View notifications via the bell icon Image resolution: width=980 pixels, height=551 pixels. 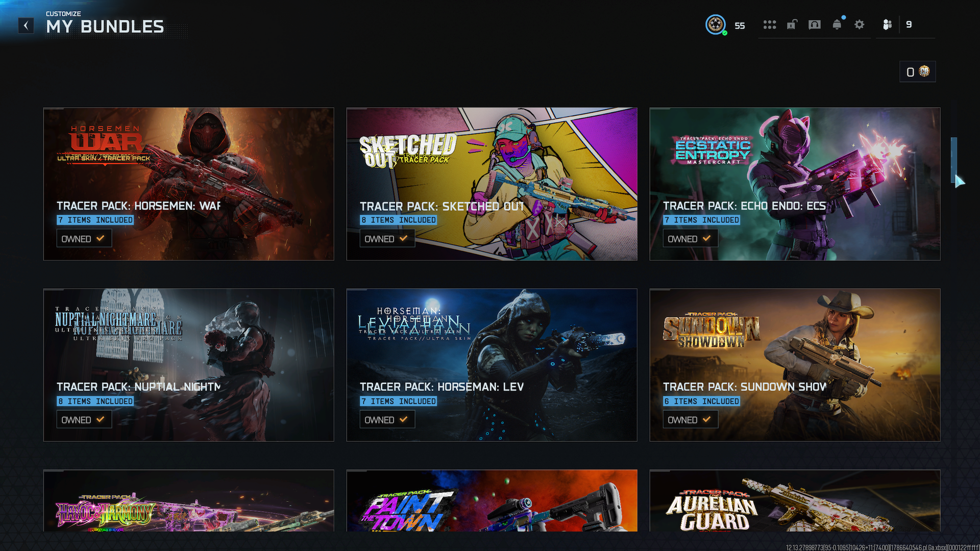pyautogui.click(x=837, y=24)
